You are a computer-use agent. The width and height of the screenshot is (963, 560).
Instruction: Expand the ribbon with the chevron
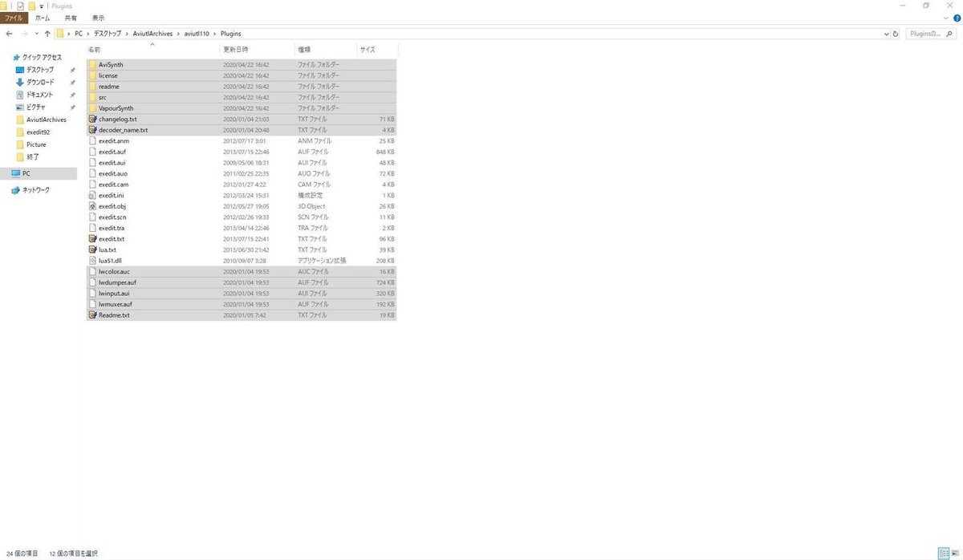click(948, 18)
